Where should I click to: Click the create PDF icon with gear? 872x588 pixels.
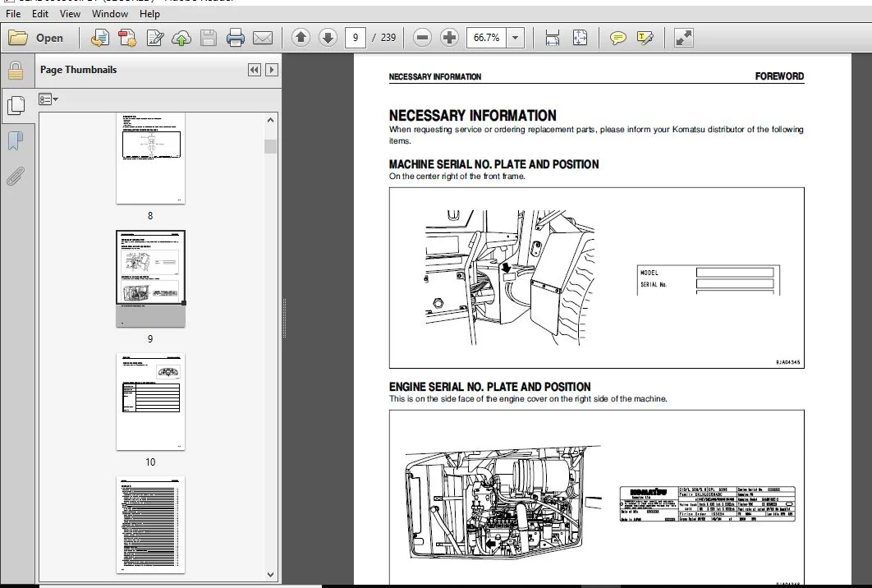tap(127, 38)
